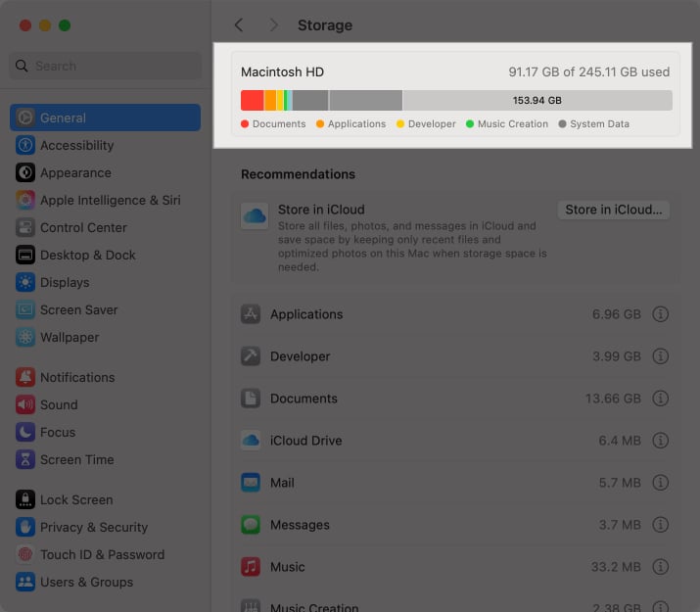Open Control Center settings pane

click(x=83, y=227)
